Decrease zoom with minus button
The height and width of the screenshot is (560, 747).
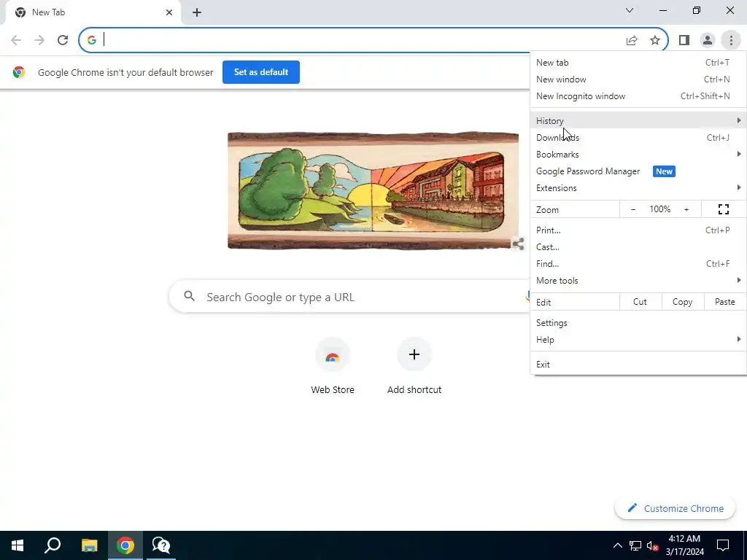coord(633,209)
